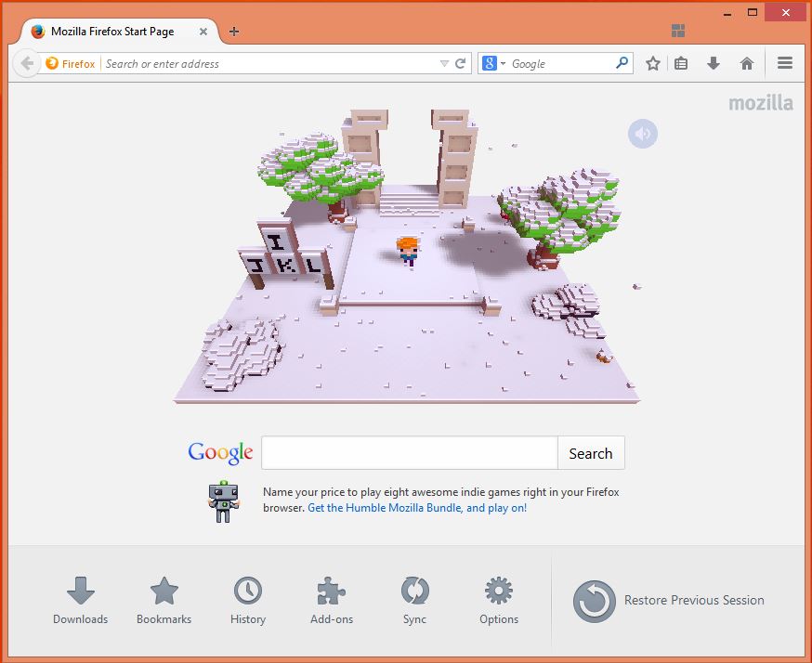812x663 pixels.
Task: Focus the Google search text field
Action: tap(409, 453)
